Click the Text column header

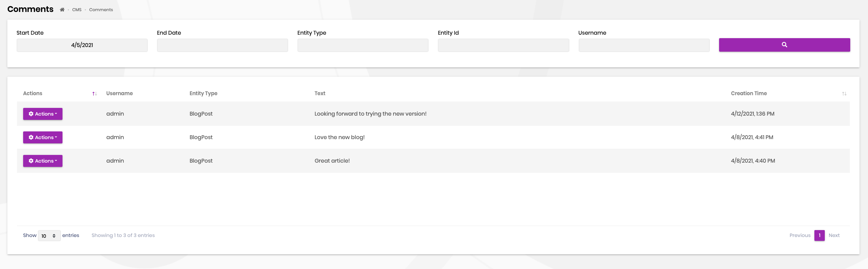pos(320,93)
